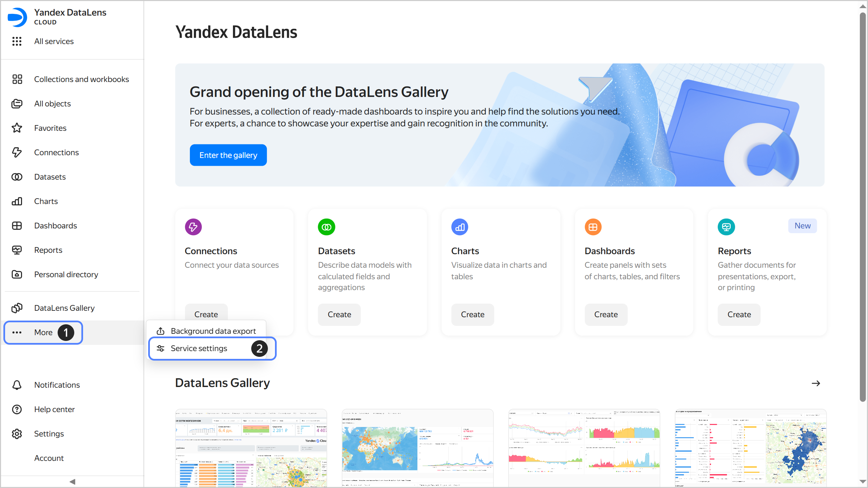Click the Yandex DataLens logo icon
This screenshot has width=868, height=488.
pyautogui.click(x=17, y=17)
